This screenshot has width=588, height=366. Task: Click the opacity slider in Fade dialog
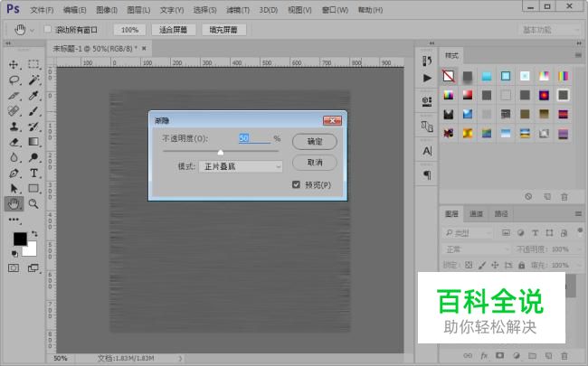[221, 151]
